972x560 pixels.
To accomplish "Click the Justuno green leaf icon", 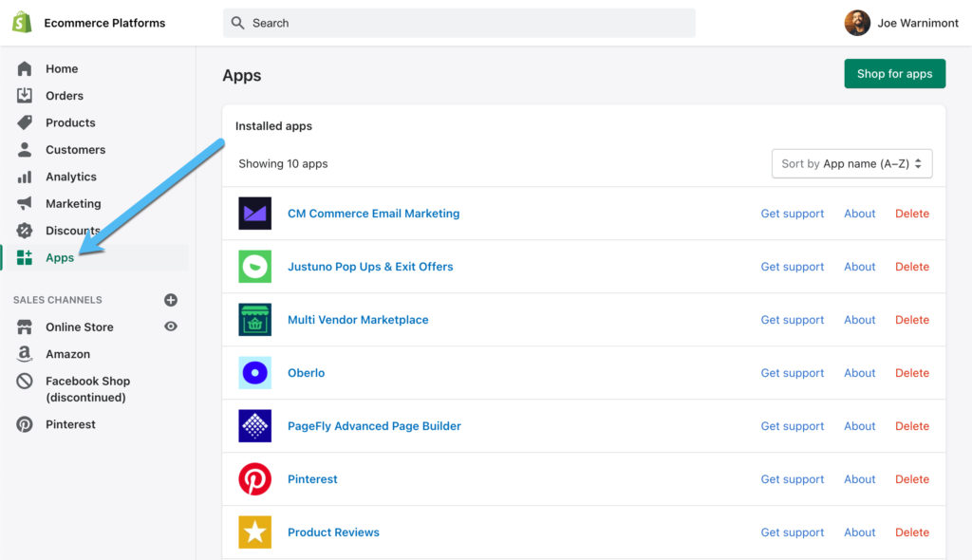I will coord(254,267).
